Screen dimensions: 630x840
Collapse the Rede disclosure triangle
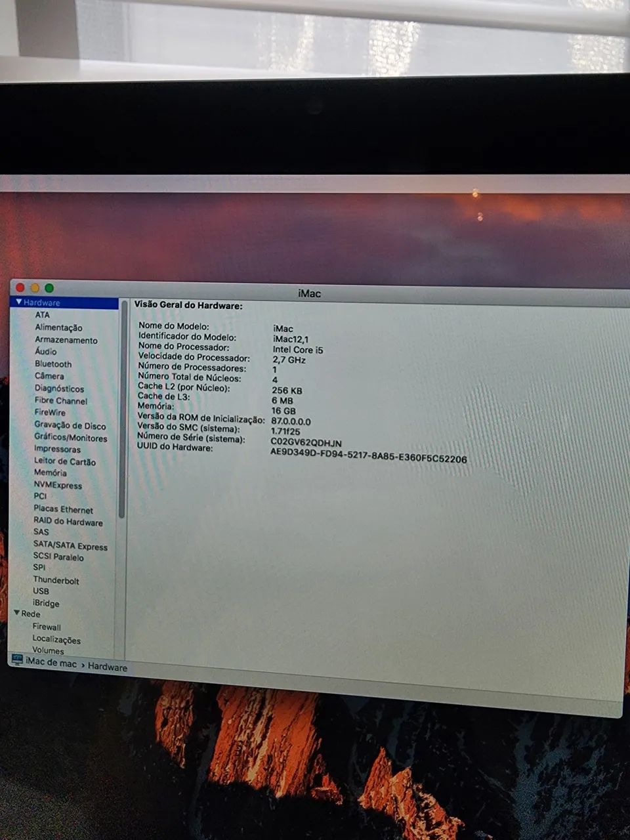[18, 614]
